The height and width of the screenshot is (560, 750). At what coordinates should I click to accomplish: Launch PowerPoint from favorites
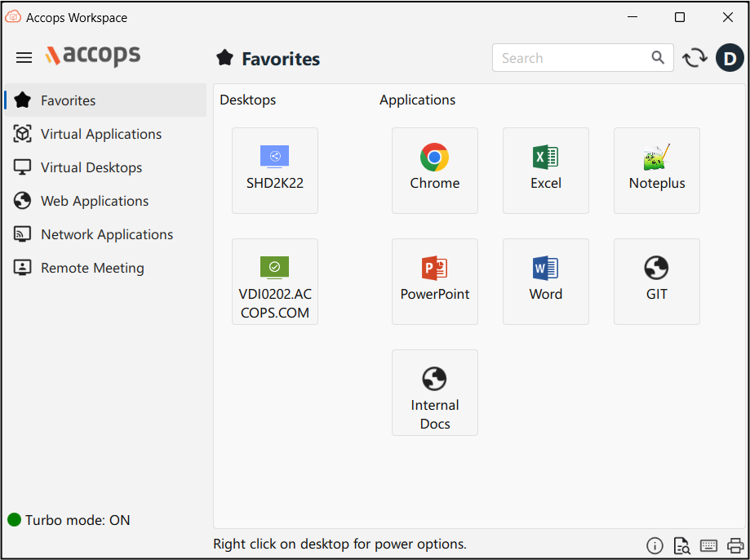[x=435, y=282]
